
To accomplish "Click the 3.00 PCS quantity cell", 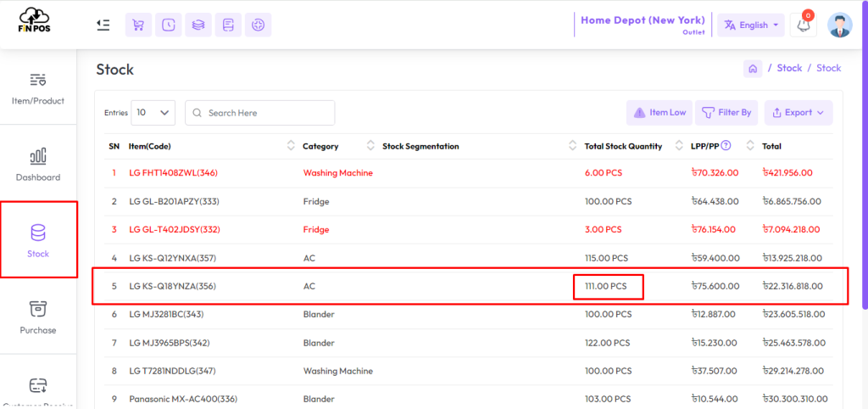I will click(x=604, y=229).
